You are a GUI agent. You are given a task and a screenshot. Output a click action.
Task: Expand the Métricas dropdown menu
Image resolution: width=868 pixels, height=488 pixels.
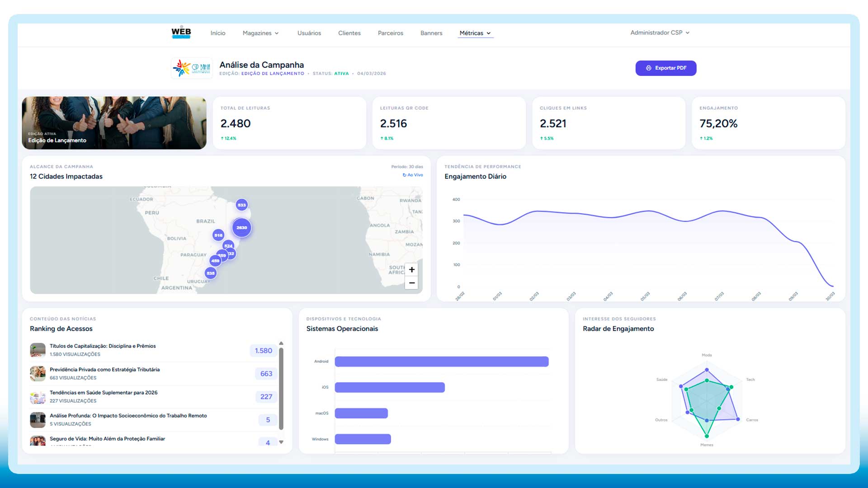[x=475, y=33]
